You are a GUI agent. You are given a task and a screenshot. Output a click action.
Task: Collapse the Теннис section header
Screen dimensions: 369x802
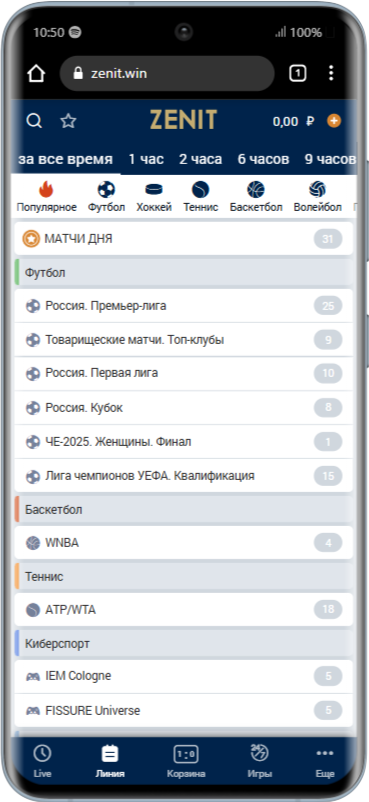184,576
